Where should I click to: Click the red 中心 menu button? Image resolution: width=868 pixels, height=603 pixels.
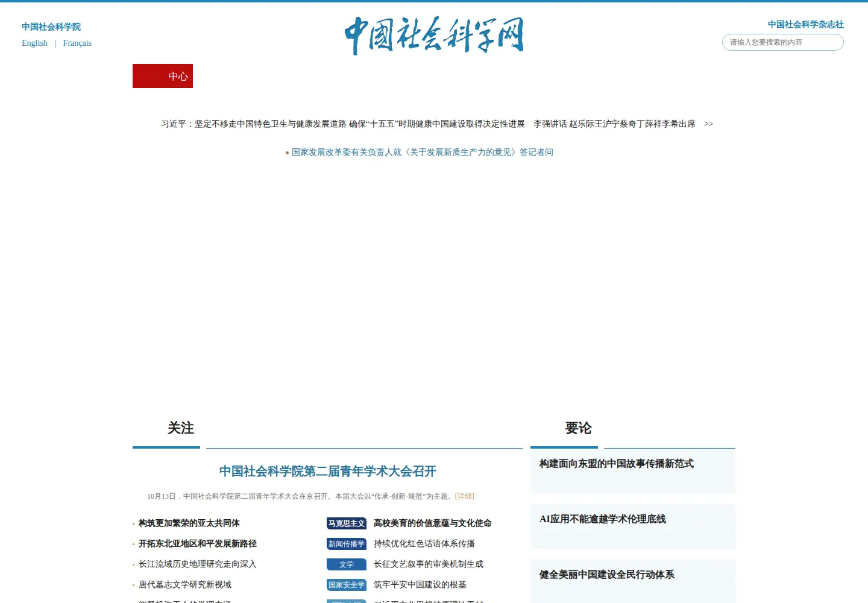[163, 76]
